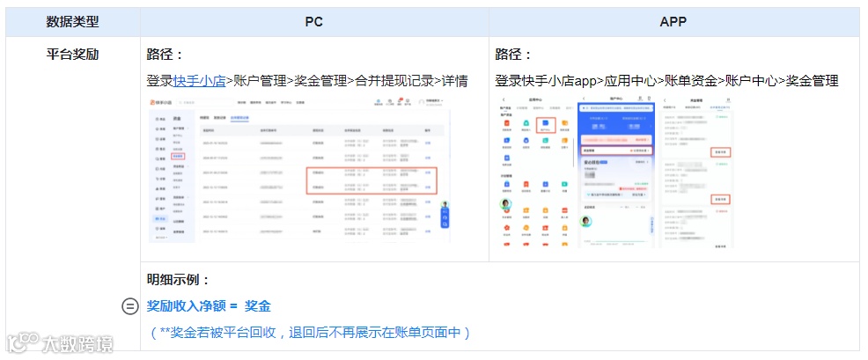
Task: Select the PC column header
Action: [314, 22]
